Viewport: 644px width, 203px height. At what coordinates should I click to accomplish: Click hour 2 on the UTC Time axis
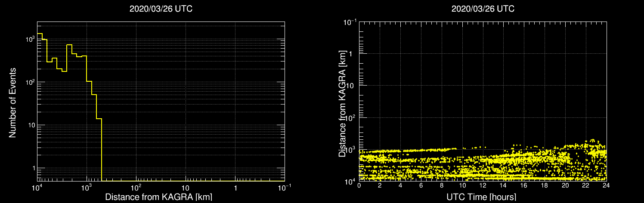pos(380,186)
